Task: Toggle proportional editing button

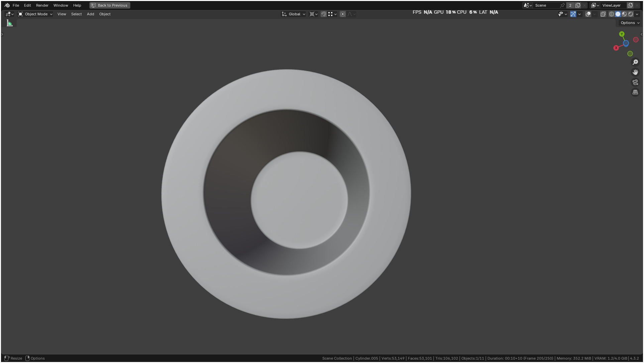Action: click(342, 14)
